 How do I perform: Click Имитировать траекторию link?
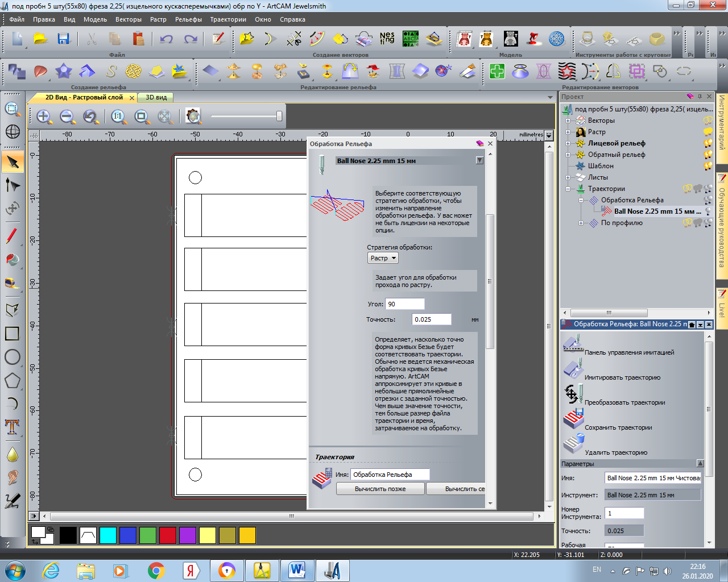[622, 377]
